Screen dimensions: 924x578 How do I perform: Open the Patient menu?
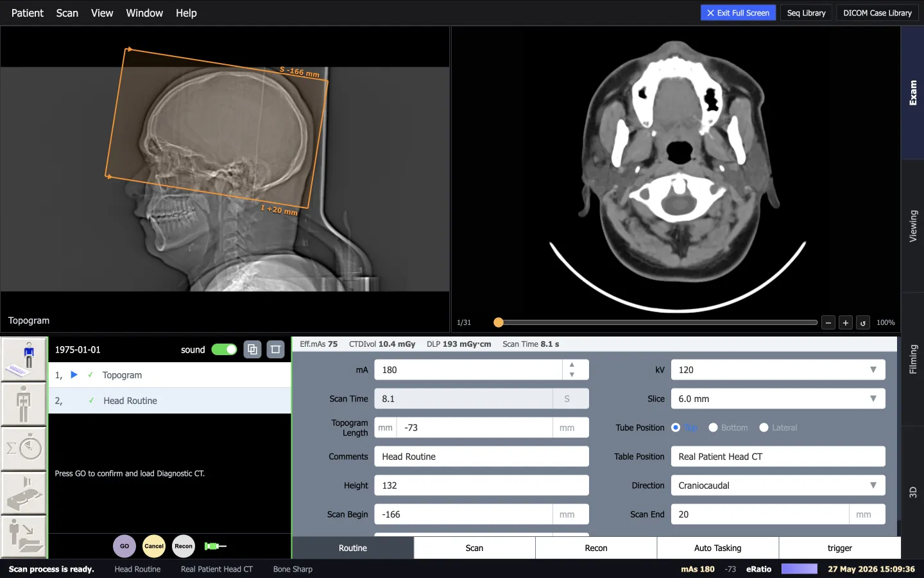[x=28, y=13]
